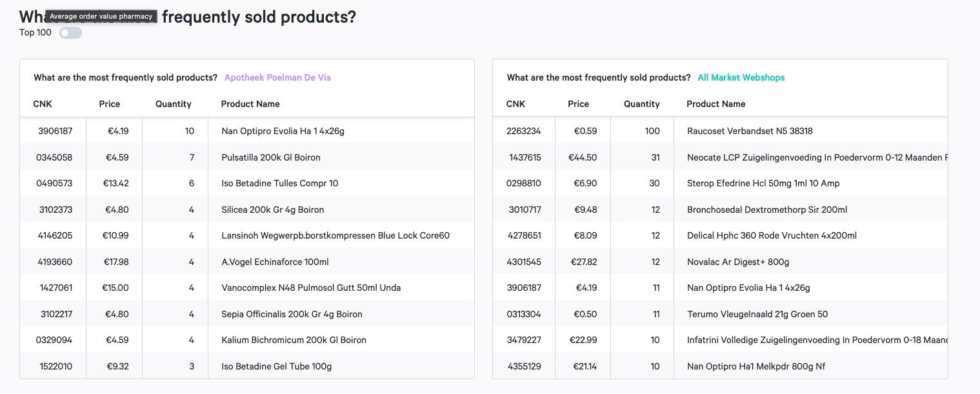Sort left table by Price column header

point(110,104)
